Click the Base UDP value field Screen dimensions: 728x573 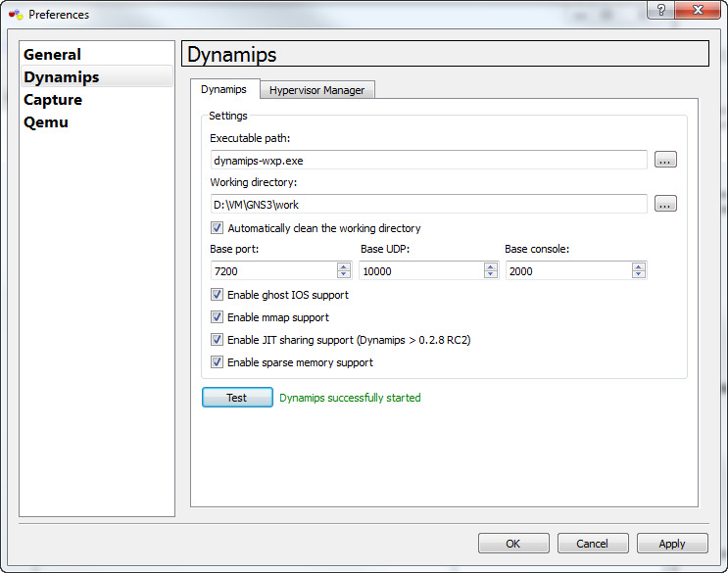pyautogui.click(x=421, y=271)
